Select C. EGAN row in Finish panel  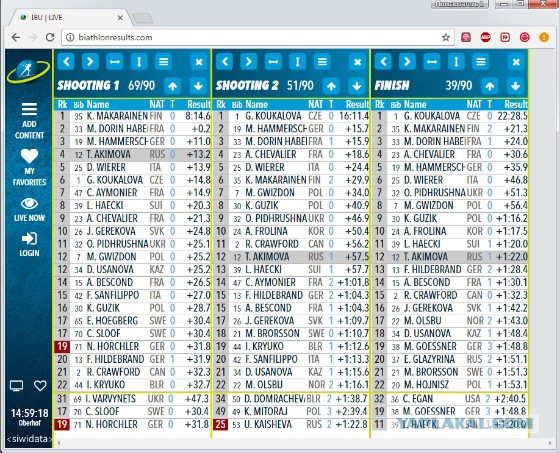point(450,399)
